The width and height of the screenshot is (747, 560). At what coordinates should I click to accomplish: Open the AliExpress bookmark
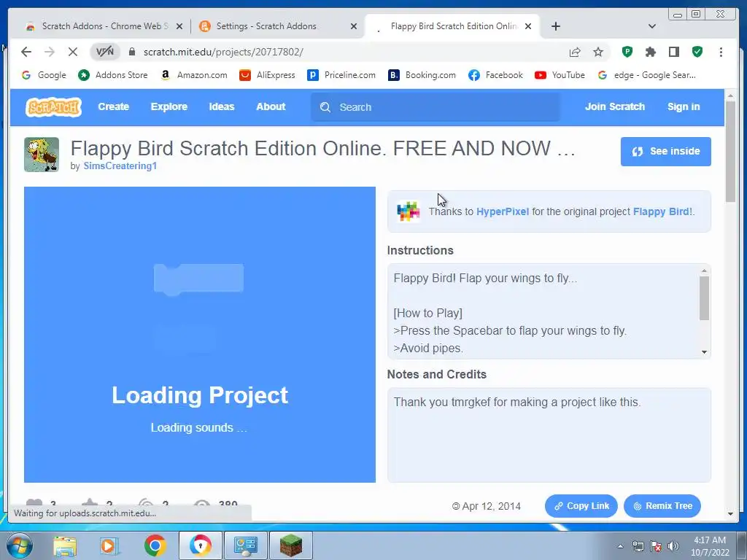pos(267,75)
